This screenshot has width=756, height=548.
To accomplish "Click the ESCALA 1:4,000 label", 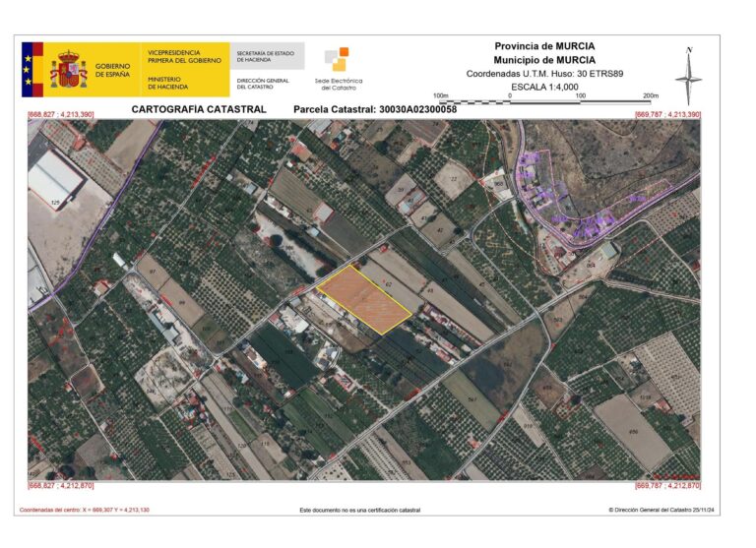I will 544,87.
